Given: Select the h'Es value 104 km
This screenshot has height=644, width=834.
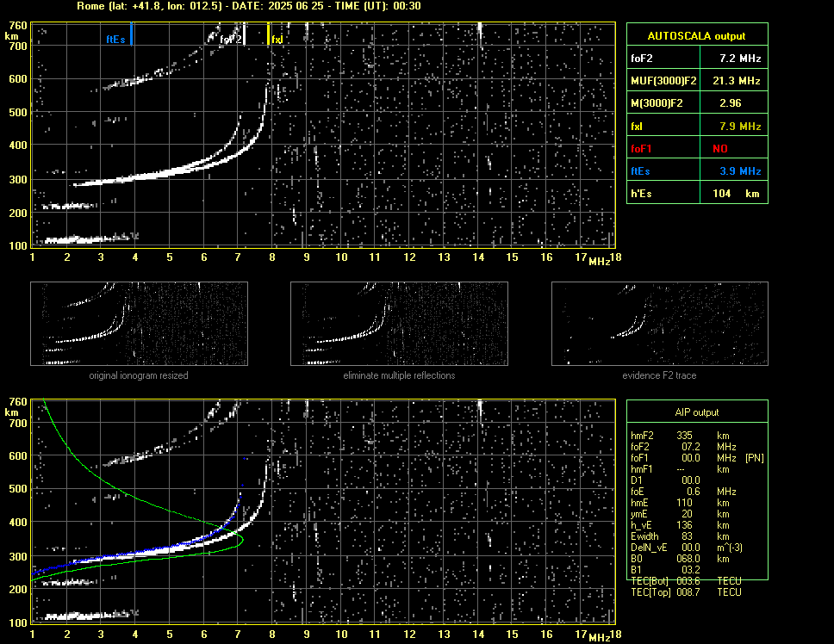Looking at the screenshot, I should [734, 194].
